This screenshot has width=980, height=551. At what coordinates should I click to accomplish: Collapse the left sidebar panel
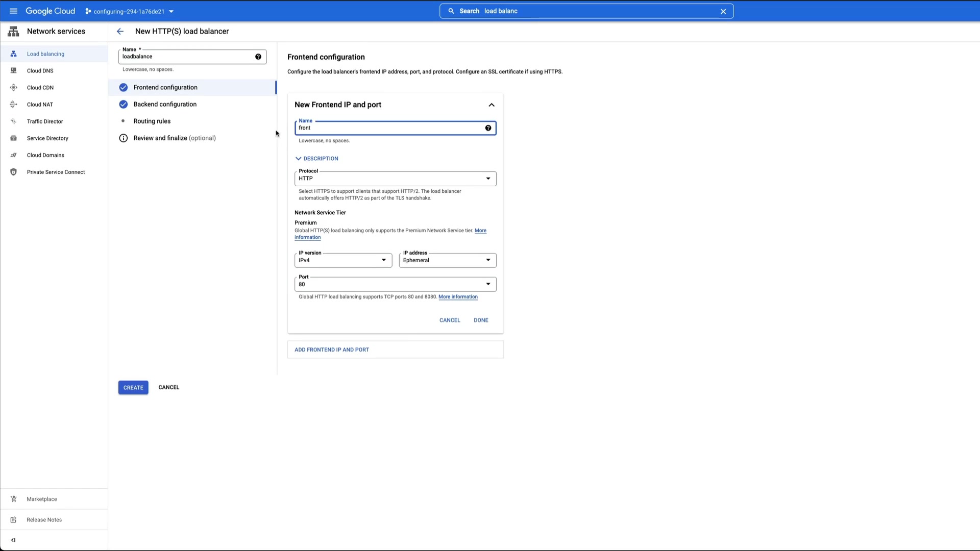coord(13,540)
